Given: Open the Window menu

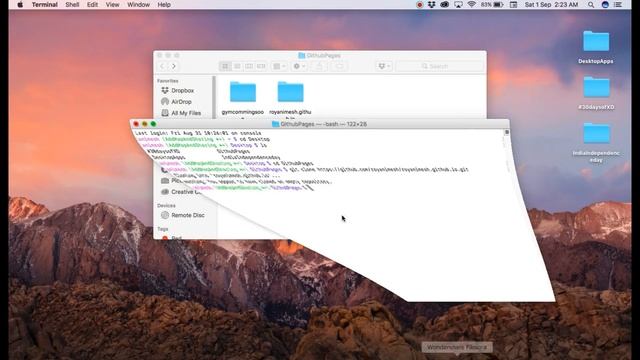Looking at the screenshot, I should [x=138, y=5].
